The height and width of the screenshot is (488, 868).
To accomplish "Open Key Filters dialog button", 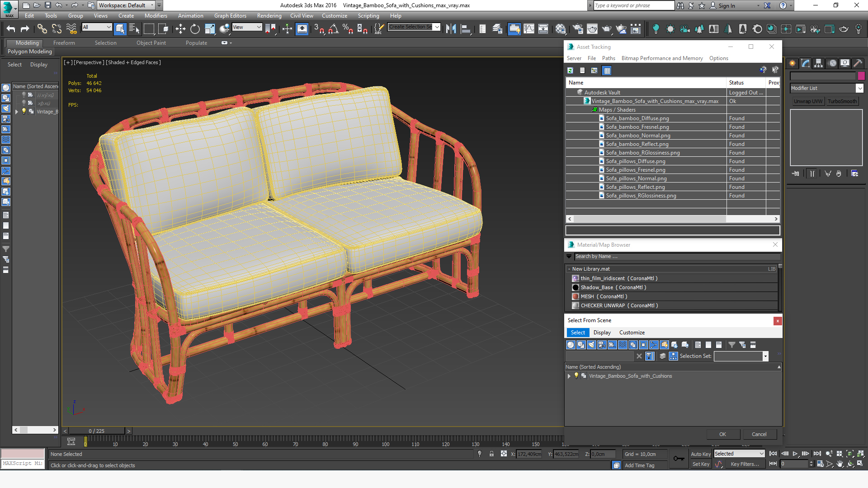I will [745, 464].
